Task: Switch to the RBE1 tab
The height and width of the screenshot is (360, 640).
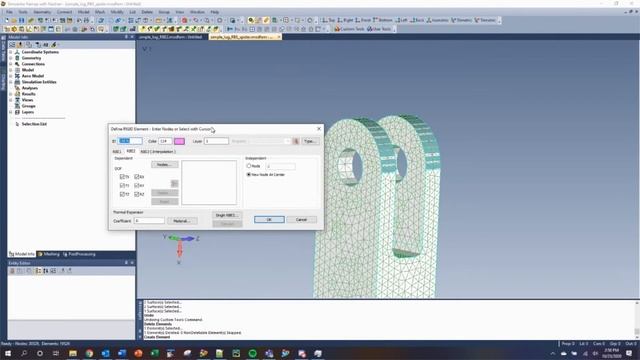Action: [117, 151]
